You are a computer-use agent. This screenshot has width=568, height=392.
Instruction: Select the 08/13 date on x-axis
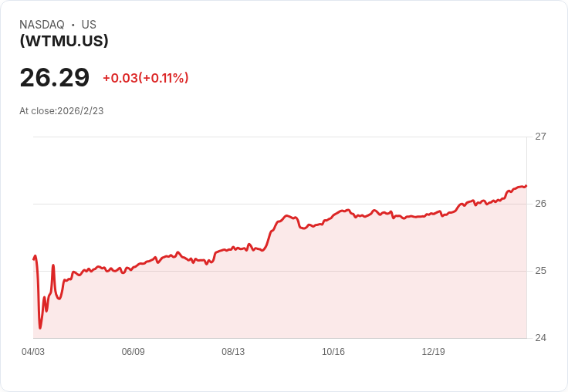[233, 352]
